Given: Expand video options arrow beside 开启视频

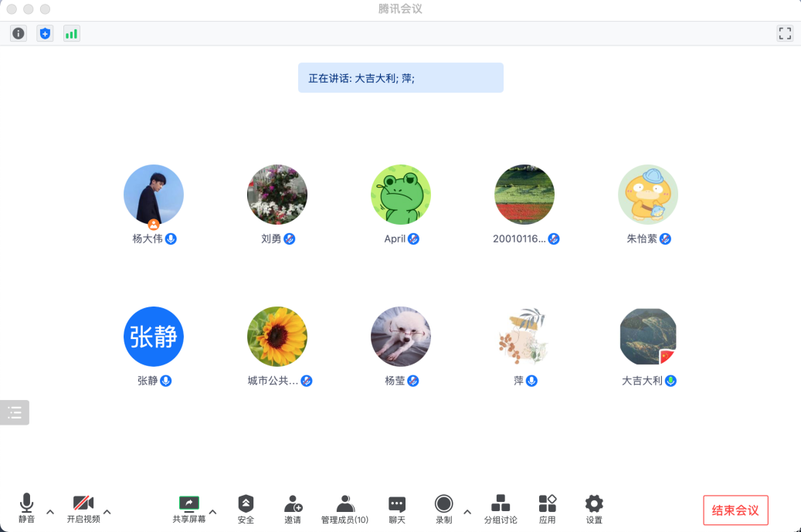Looking at the screenshot, I should point(107,511).
